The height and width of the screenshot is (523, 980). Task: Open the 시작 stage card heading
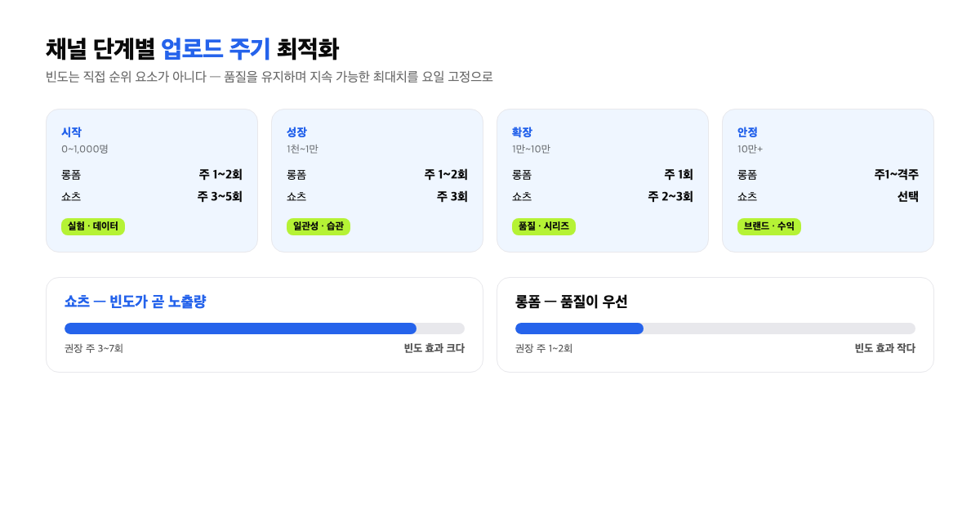point(71,132)
